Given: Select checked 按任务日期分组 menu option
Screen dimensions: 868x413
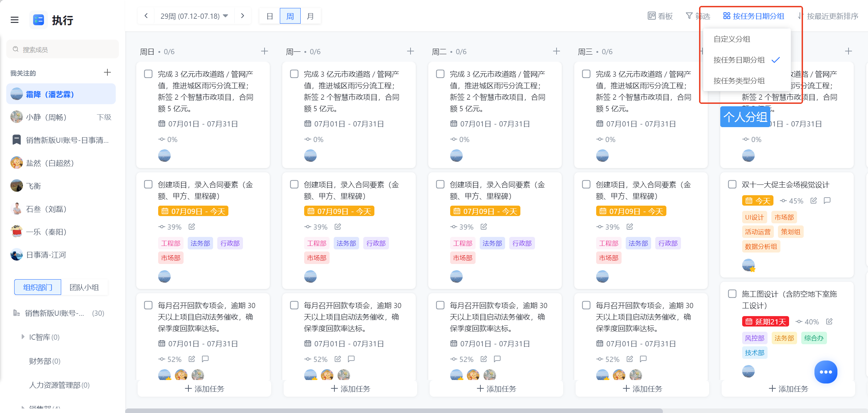Looking at the screenshot, I should pos(747,60).
